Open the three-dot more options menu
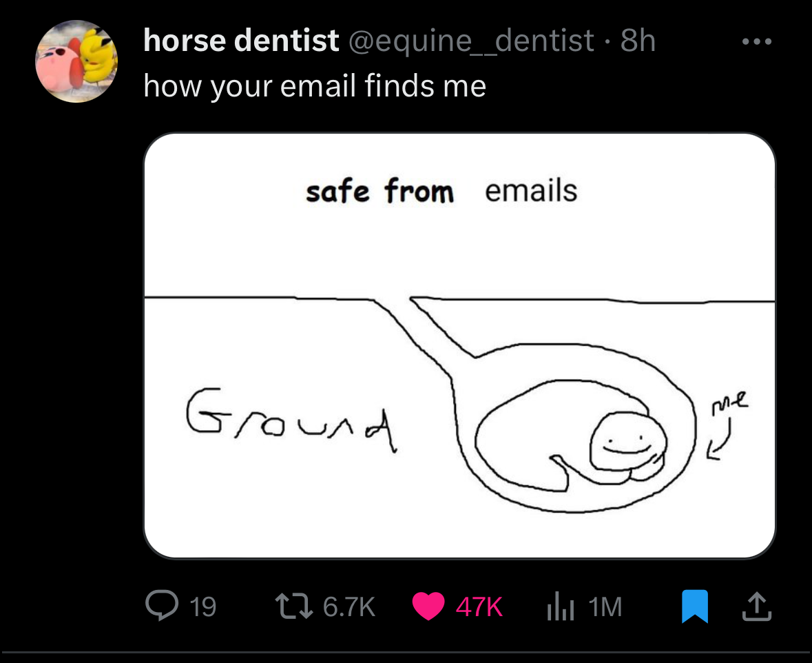The width and height of the screenshot is (812, 663). [757, 41]
